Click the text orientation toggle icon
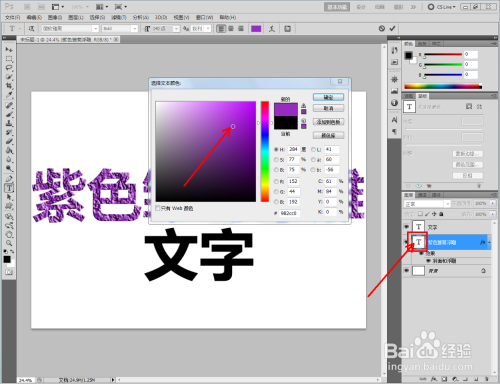 pos(31,29)
